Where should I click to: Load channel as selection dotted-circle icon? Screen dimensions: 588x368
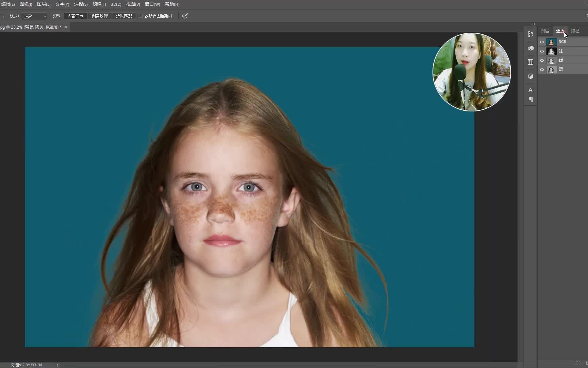click(578, 363)
